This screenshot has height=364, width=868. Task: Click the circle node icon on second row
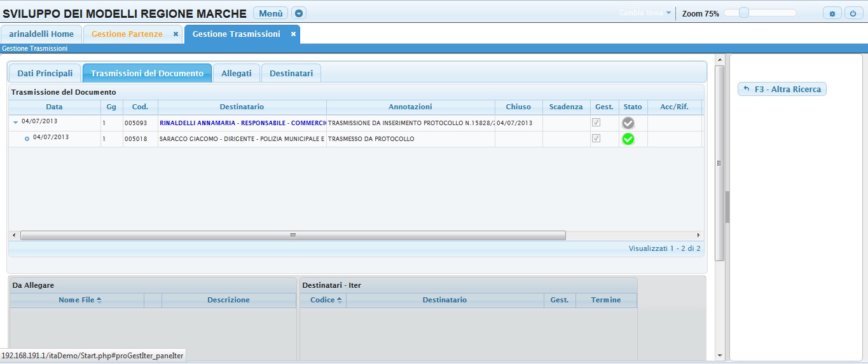tap(27, 138)
